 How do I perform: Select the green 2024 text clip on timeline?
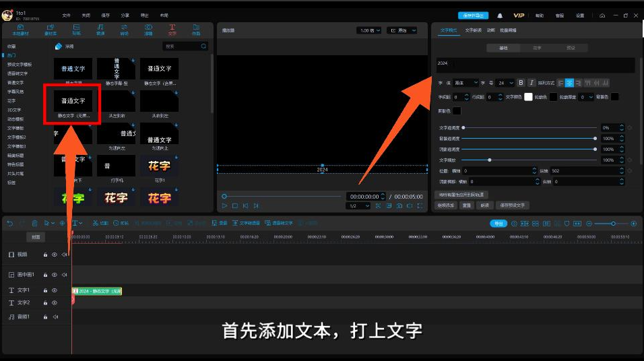(x=97, y=291)
